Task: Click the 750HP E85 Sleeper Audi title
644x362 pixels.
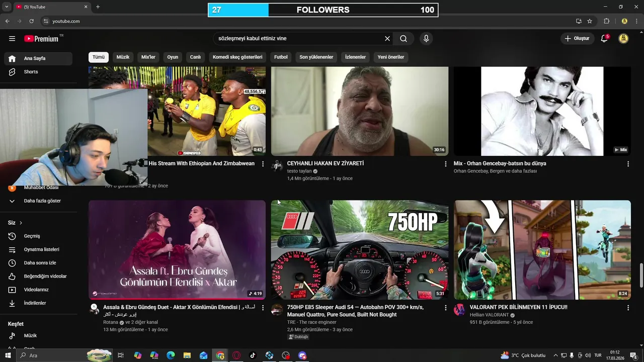Action: [355, 311]
